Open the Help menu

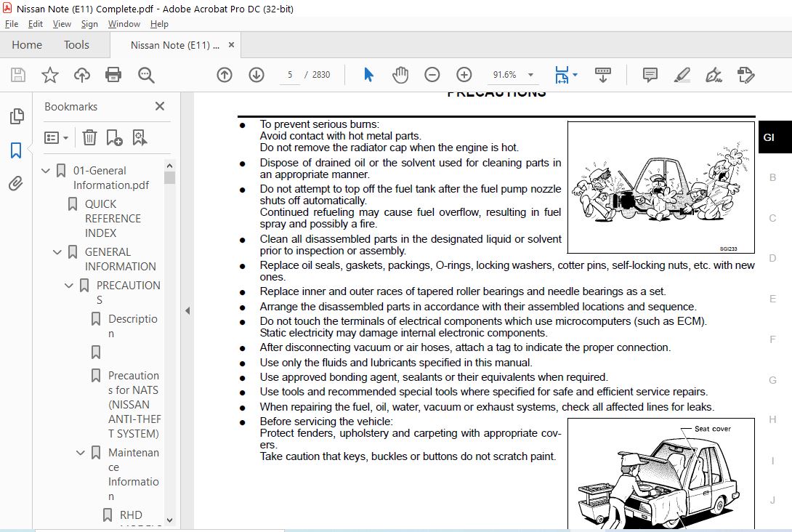pos(159,24)
